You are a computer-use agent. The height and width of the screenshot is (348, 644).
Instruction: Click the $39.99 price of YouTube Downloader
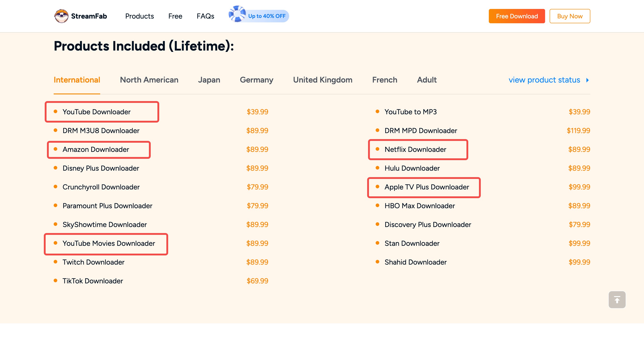[257, 112]
